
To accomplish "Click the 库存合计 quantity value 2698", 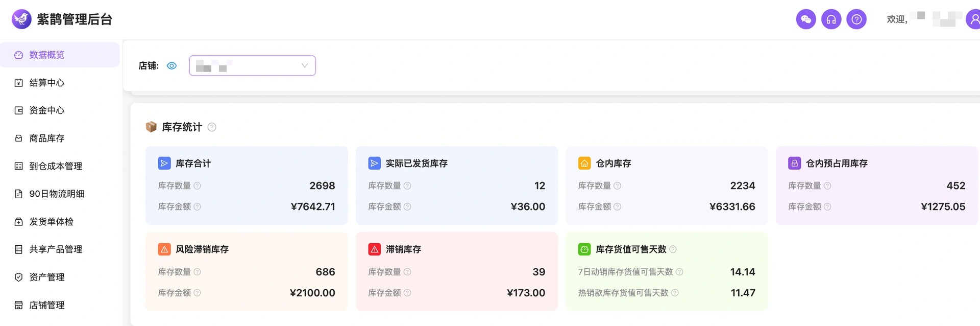I will tap(322, 186).
